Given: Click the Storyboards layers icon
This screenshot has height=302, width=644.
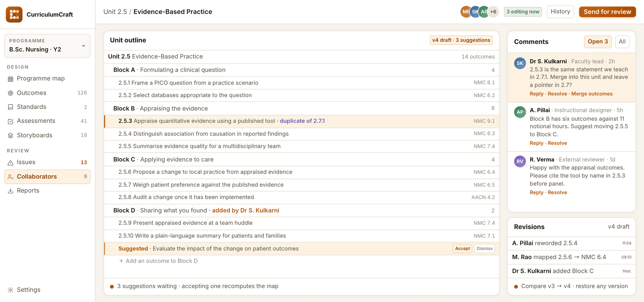Looking at the screenshot, I should coord(11,135).
